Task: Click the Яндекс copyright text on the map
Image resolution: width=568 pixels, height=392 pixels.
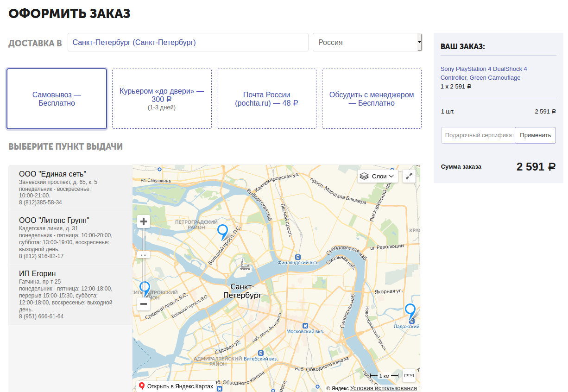Action: click(x=337, y=388)
